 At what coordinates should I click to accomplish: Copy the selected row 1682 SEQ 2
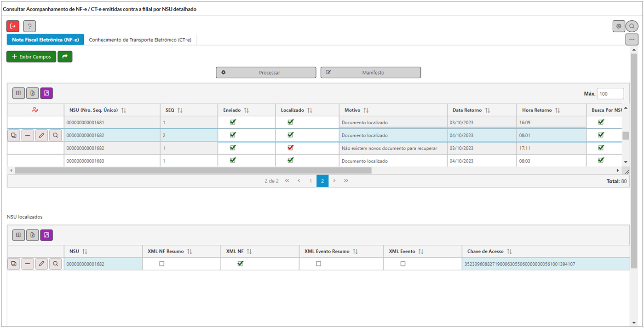click(x=14, y=135)
